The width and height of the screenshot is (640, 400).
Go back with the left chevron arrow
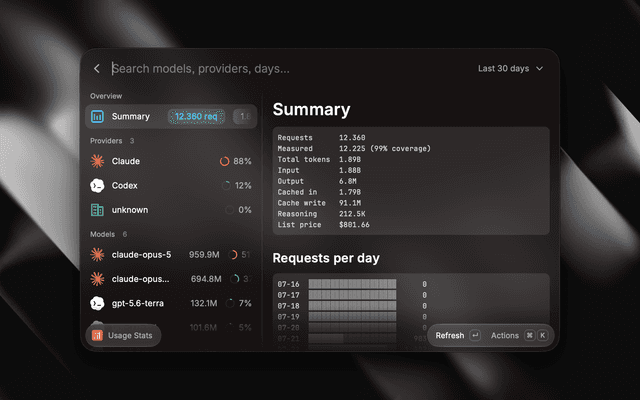click(x=97, y=69)
